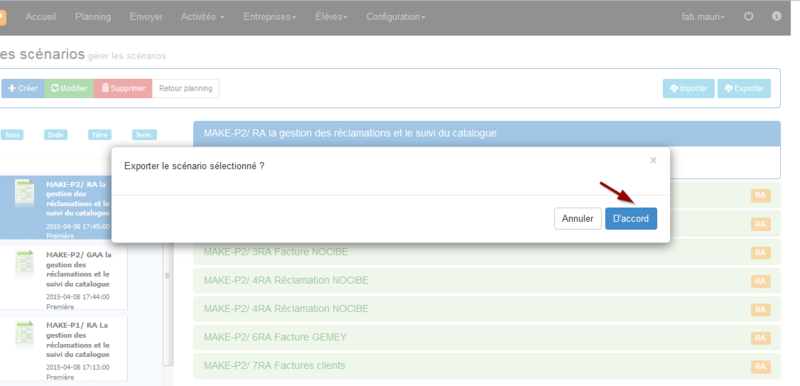Screen dimensions: 800x386
Task: Click the power logout icon
Action: [x=748, y=16]
